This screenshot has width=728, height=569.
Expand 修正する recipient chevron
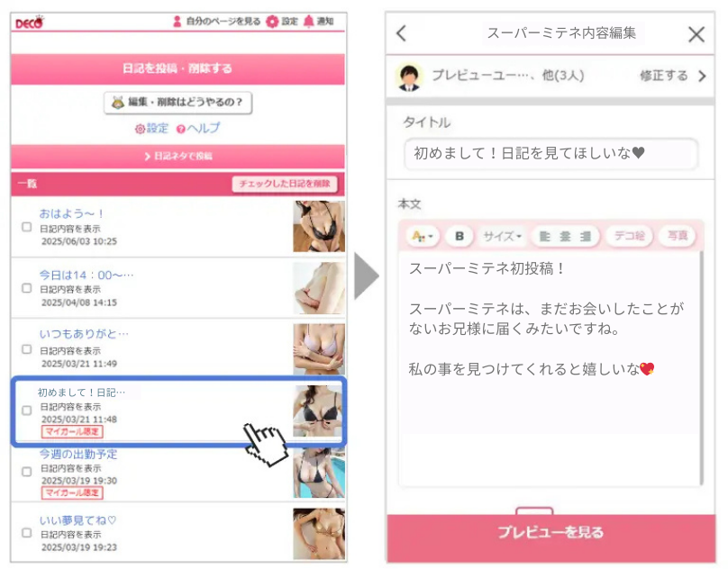coord(702,77)
